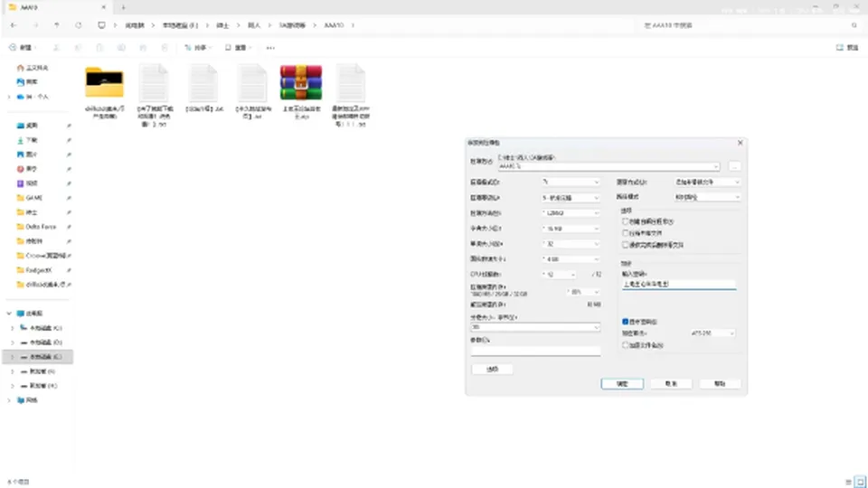The image size is (868, 488).
Task: Click the forward navigation arrow
Action: click(x=35, y=25)
